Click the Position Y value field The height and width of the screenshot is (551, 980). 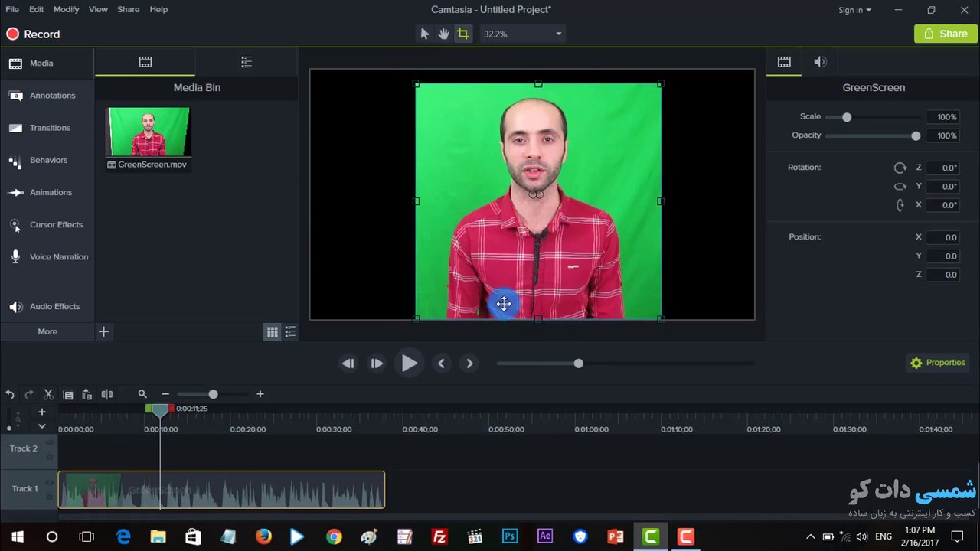[x=943, y=256]
